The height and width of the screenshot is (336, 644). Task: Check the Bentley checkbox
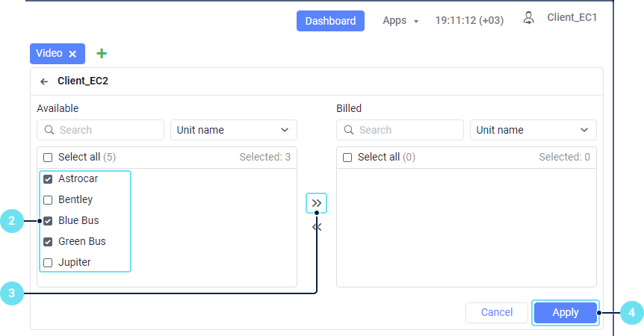pyautogui.click(x=48, y=200)
